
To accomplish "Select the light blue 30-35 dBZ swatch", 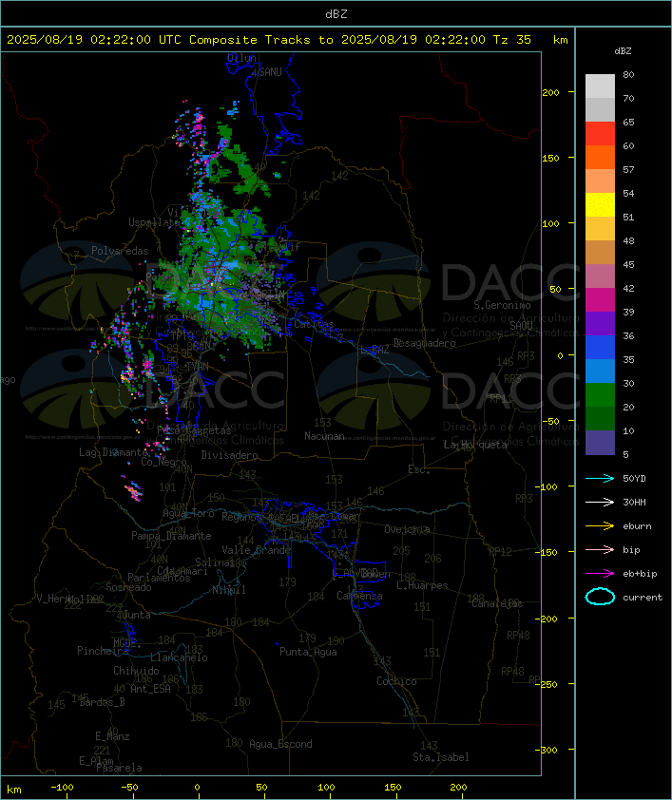I will [600, 371].
